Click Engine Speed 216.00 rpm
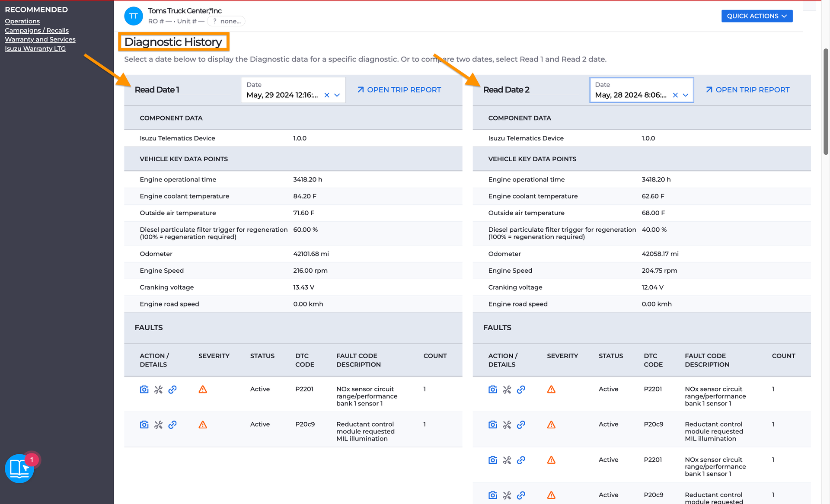The height and width of the screenshot is (504, 830). click(x=310, y=271)
